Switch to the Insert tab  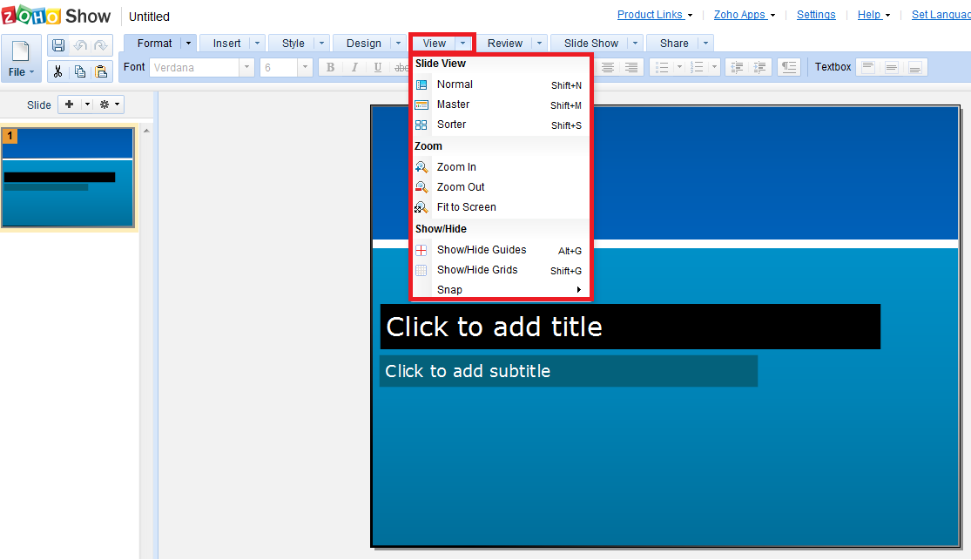pos(226,43)
